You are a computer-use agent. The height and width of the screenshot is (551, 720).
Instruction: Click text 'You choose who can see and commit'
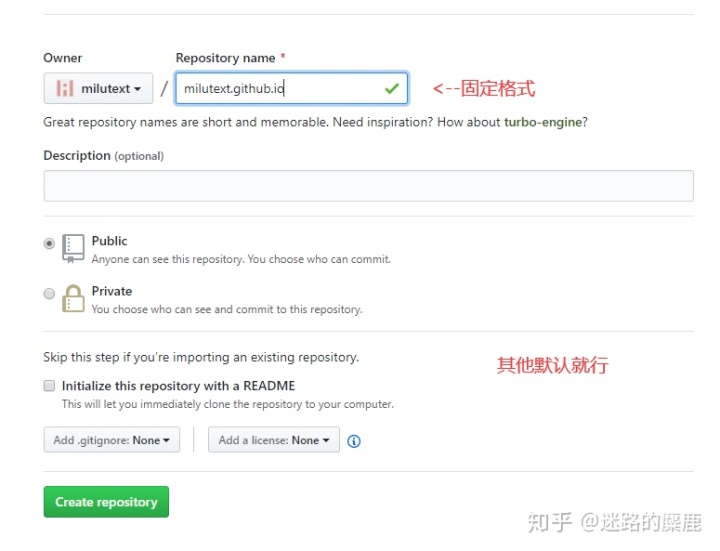pos(183,309)
